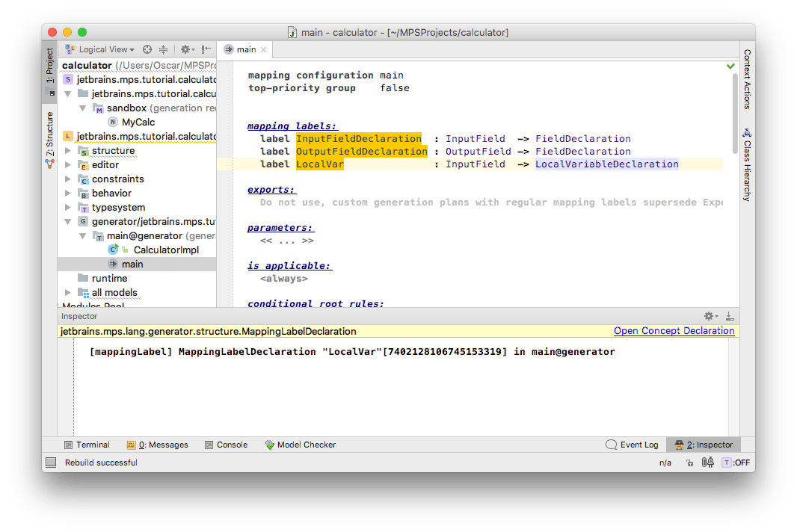
Task: Click the Open Concept Declaration link
Action: pos(674,331)
